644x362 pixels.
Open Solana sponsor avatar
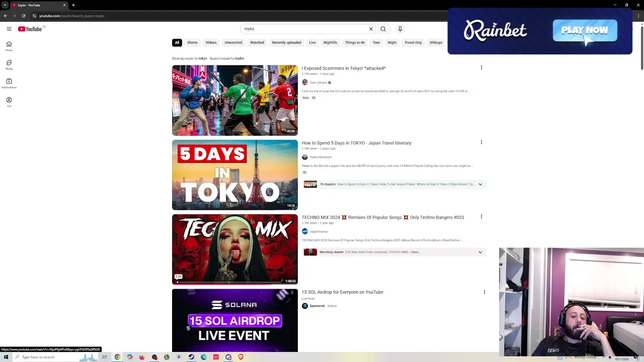[x=305, y=306]
